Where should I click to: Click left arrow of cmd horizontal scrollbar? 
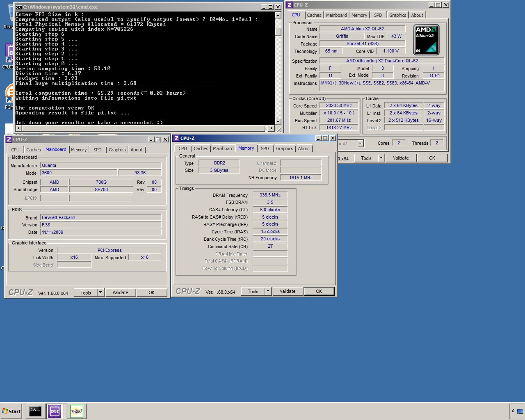18,128
